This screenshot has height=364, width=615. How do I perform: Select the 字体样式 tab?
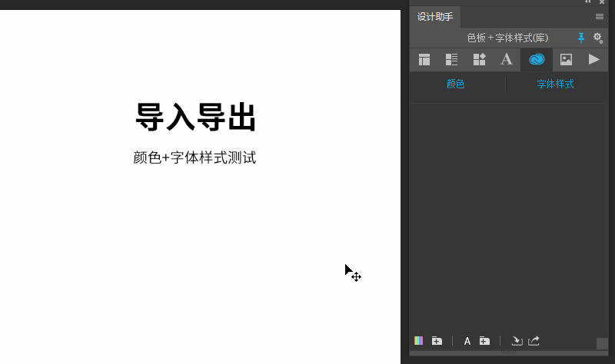tap(555, 84)
